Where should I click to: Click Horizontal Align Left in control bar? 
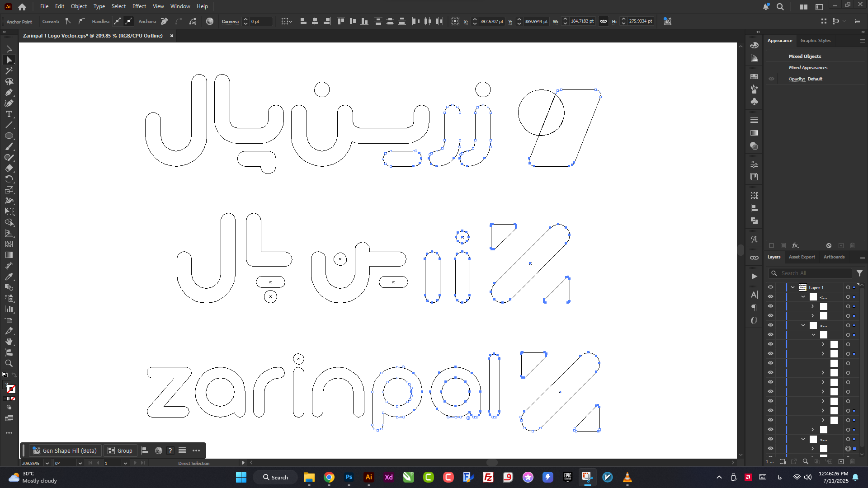click(x=303, y=21)
